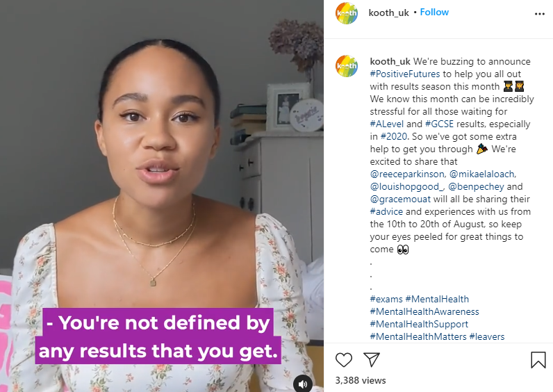Visit the @benpechey profile mention
Image resolution: width=553 pixels, height=392 pixels.
click(477, 187)
